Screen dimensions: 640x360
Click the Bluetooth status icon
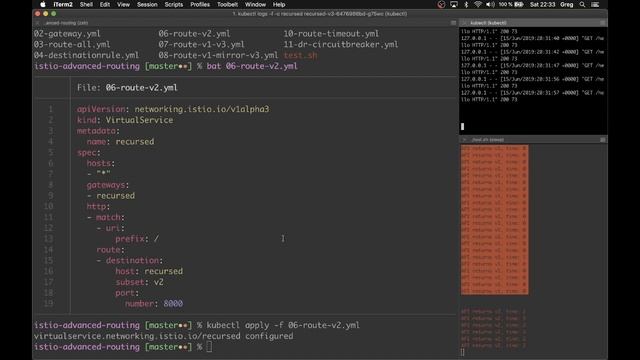click(x=466, y=4)
